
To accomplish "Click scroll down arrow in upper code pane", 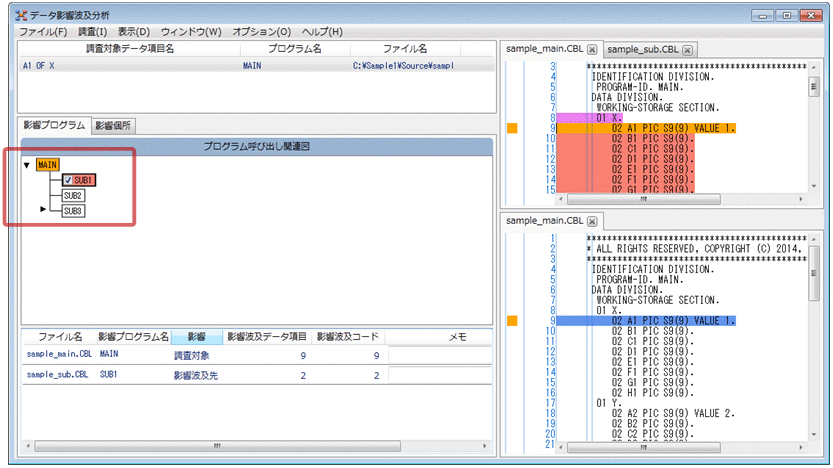I will coord(814,186).
